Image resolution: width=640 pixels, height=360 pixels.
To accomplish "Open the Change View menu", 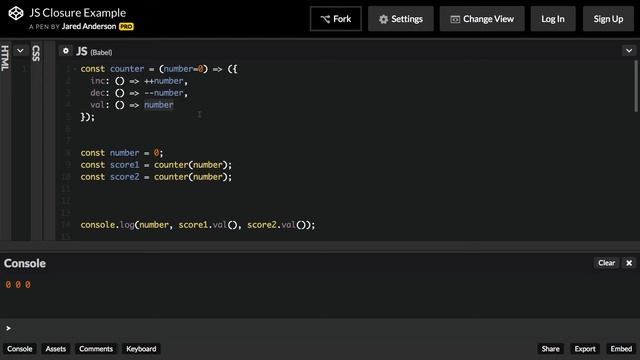I will (x=482, y=19).
